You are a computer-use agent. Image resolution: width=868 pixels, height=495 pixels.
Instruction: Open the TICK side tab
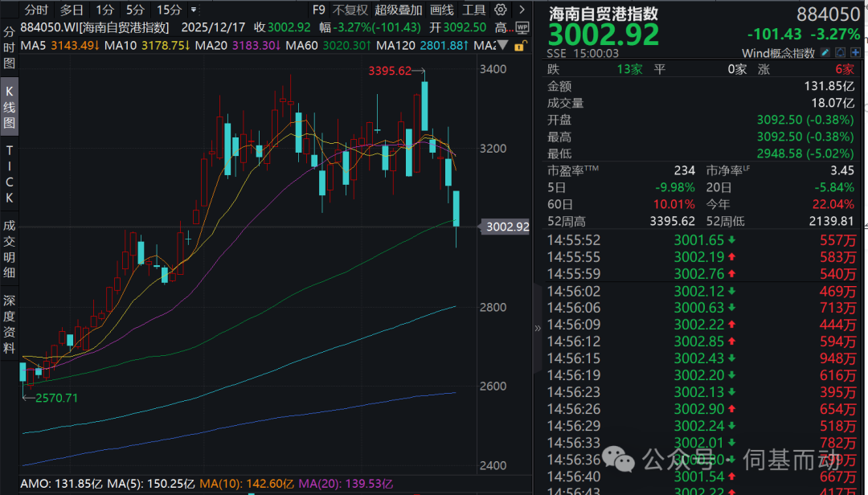click(9, 174)
